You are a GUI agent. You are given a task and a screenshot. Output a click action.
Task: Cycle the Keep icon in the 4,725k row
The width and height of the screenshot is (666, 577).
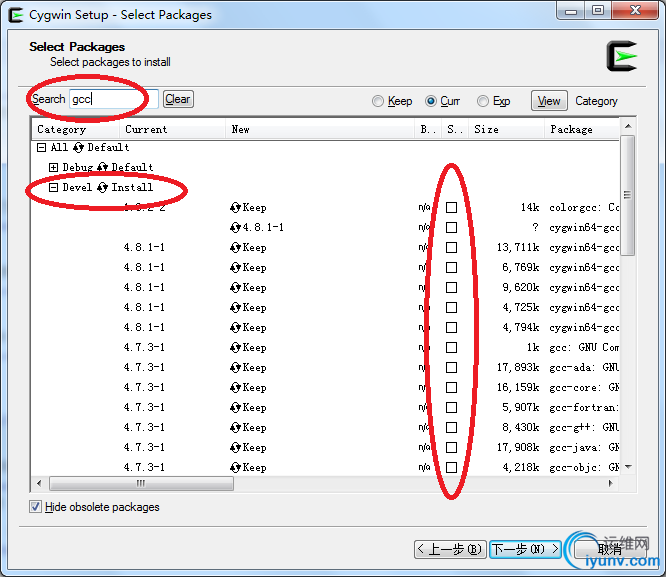tap(235, 307)
